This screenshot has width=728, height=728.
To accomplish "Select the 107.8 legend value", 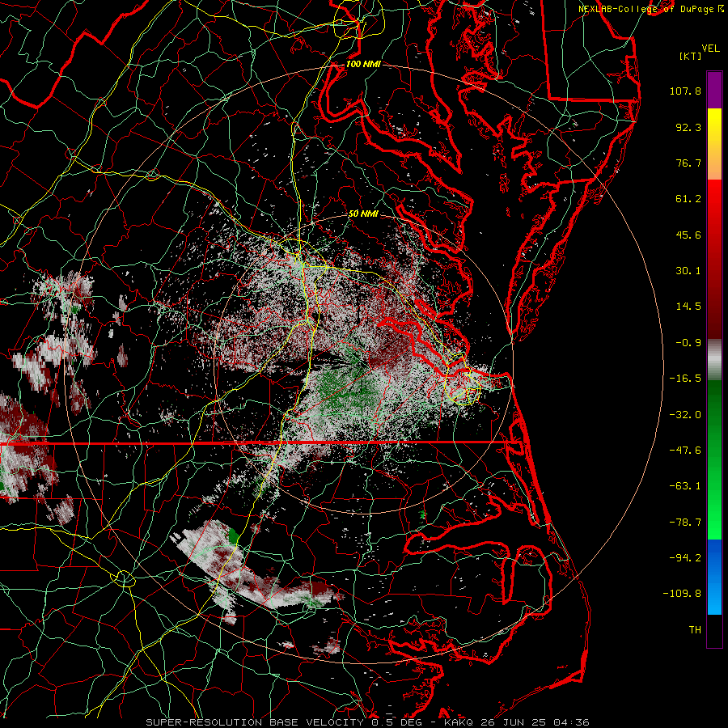I will click(685, 91).
